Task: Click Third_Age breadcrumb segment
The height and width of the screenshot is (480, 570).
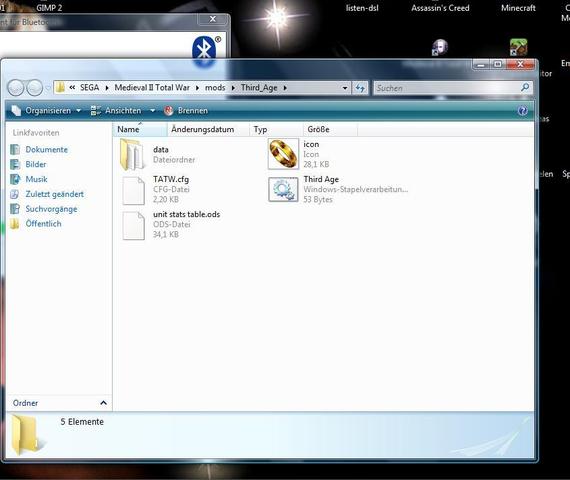Action: [259, 88]
